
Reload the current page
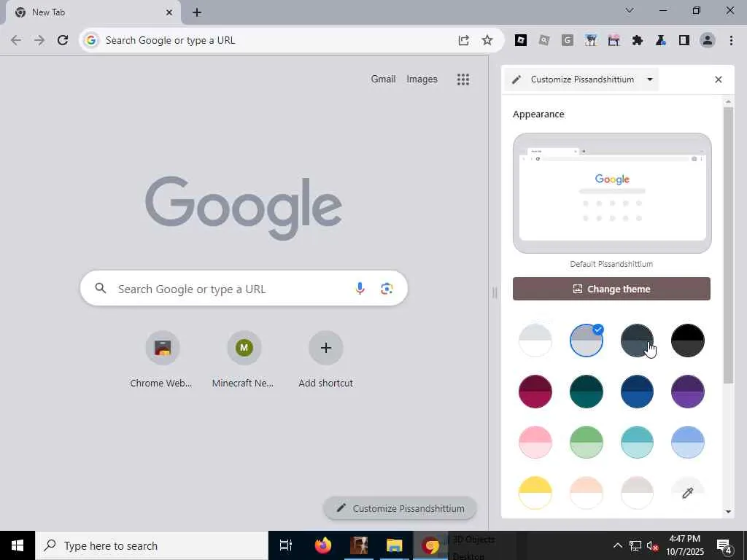click(x=63, y=40)
